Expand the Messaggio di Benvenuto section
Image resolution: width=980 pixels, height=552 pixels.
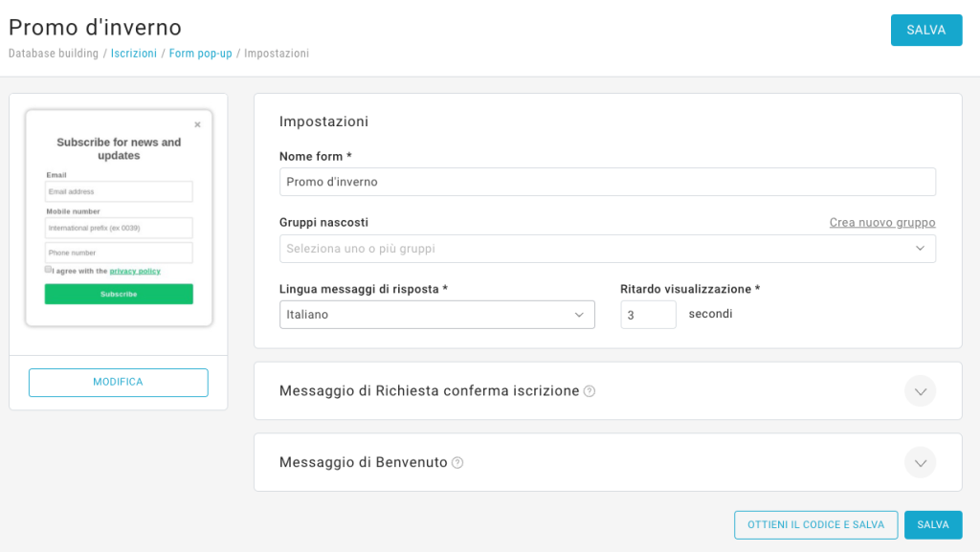[919, 463]
